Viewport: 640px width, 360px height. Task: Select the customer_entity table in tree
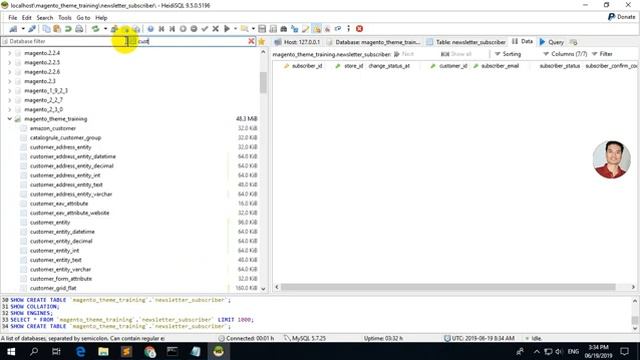[x=50, y=222]
